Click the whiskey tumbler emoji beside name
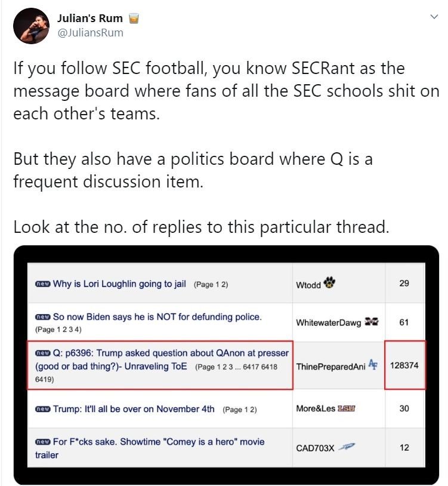 (134, 19)
